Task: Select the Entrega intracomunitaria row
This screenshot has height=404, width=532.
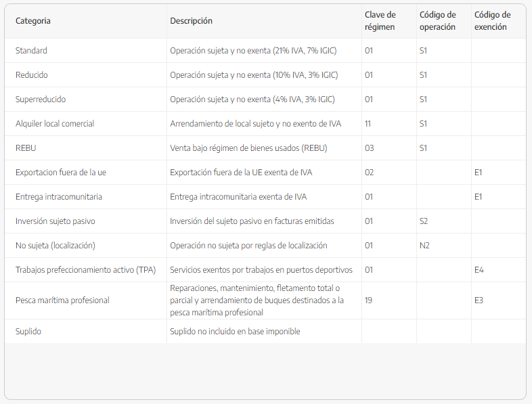Action: (59, 197)
